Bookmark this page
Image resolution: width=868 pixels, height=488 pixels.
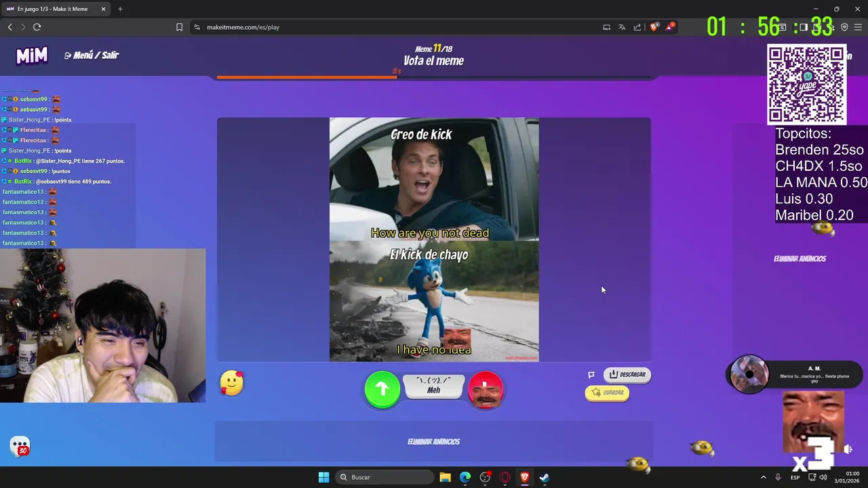point(179,27)
